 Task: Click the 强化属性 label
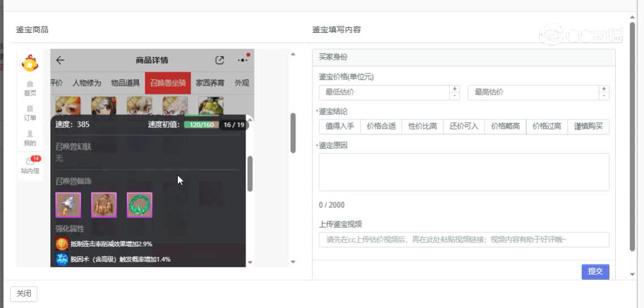(70, 228)
